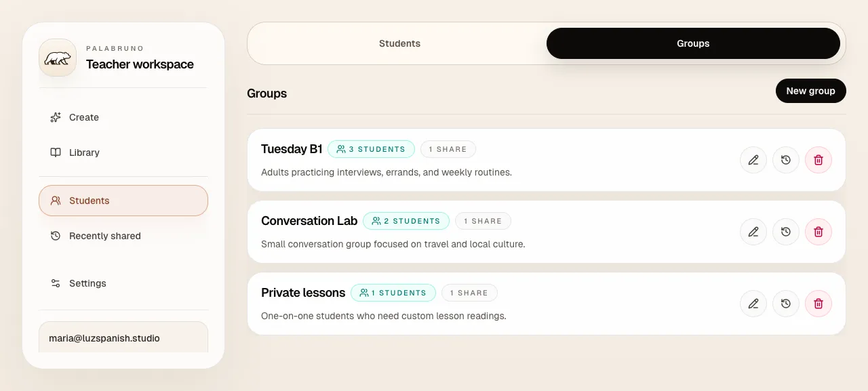Open sharing history for Private lessons
This screenshot has width=868, height=391.
[785, 304]
